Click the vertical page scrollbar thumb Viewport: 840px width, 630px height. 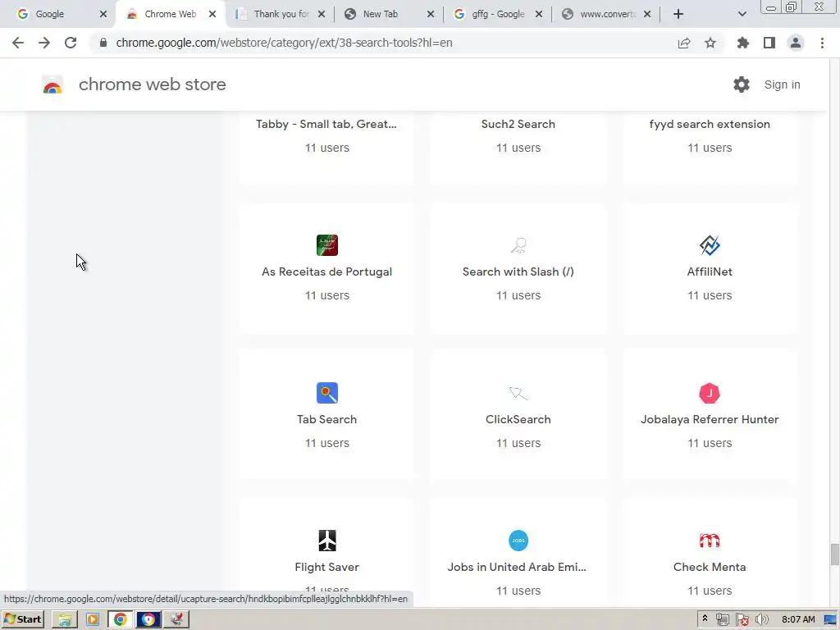tap(834, 555)
